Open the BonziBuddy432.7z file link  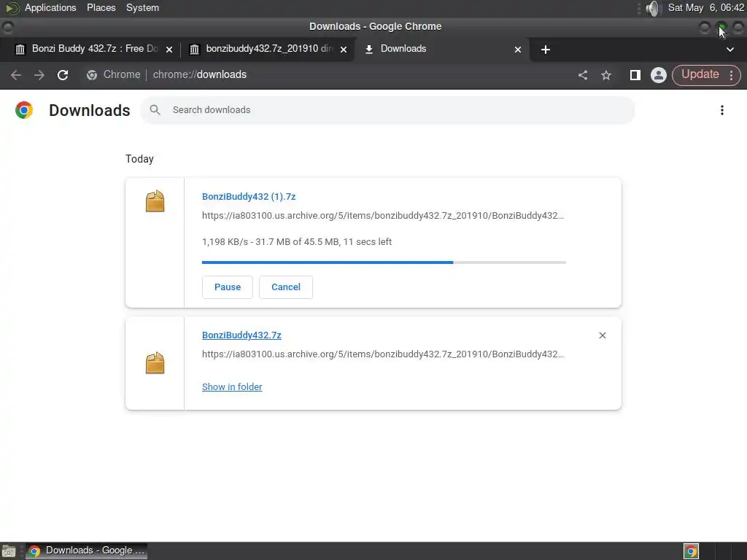[x=241, y=335]
